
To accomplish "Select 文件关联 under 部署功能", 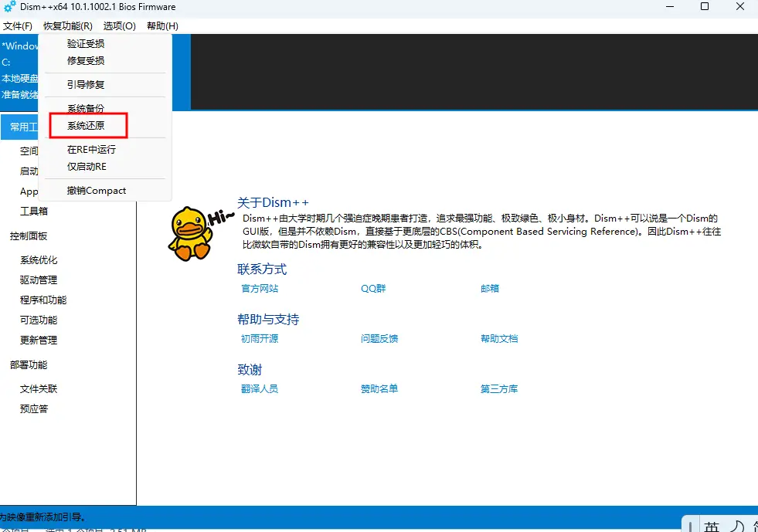I will click(x=39, y=389).
